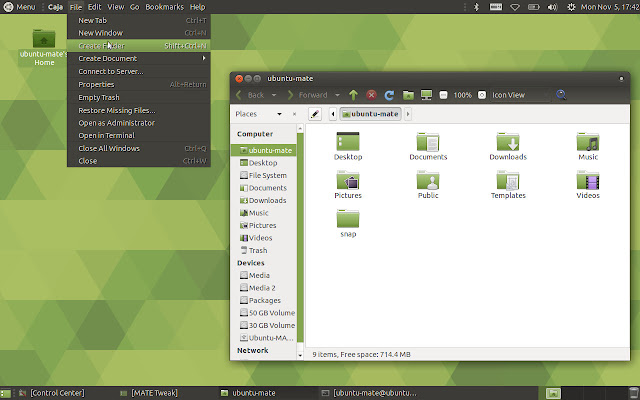Click the Computer toolbar icon

(x=426, y=95)
